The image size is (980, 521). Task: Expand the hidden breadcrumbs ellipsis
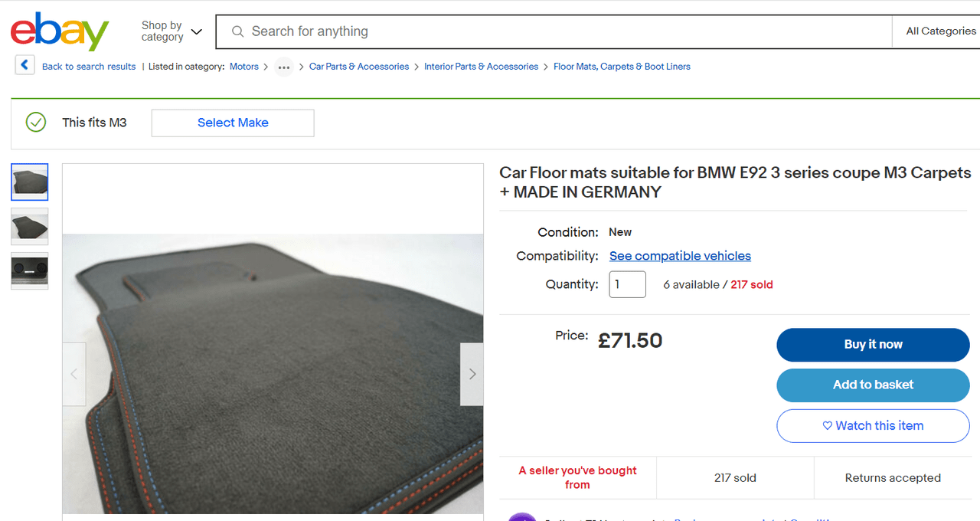pos(283,67)
